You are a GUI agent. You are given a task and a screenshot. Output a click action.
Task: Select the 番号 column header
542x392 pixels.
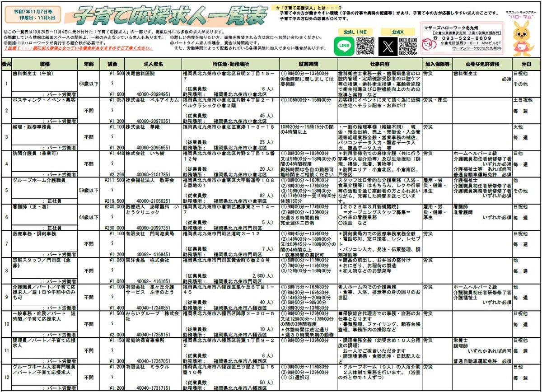(6, 64)
